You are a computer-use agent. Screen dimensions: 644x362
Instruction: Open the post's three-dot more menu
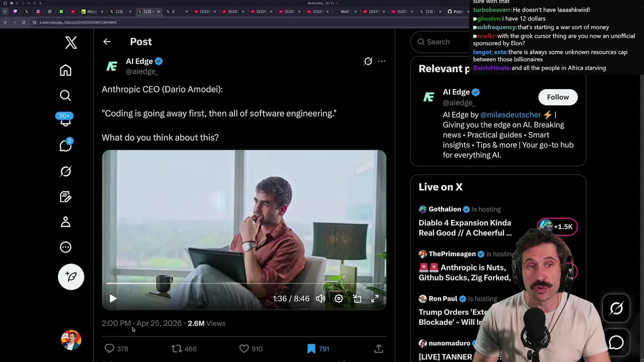(x=382, y=61)
